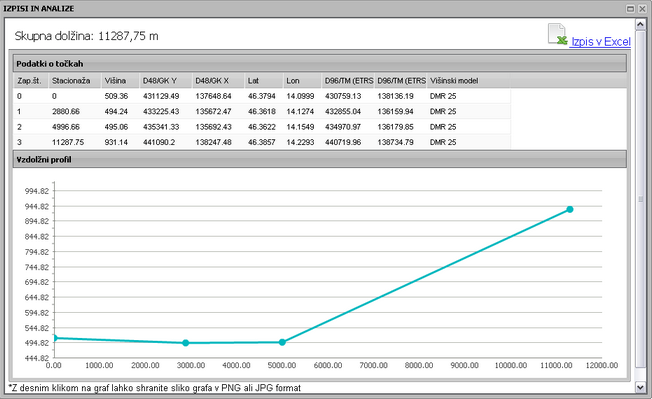Select Lat cell '46.3794'

[x=262, y=96]
